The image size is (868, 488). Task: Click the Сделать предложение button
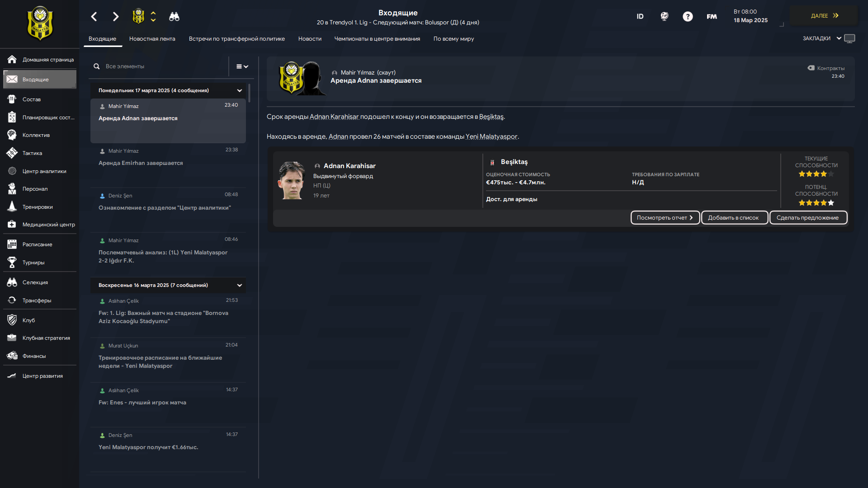click(x=808, y=218)
